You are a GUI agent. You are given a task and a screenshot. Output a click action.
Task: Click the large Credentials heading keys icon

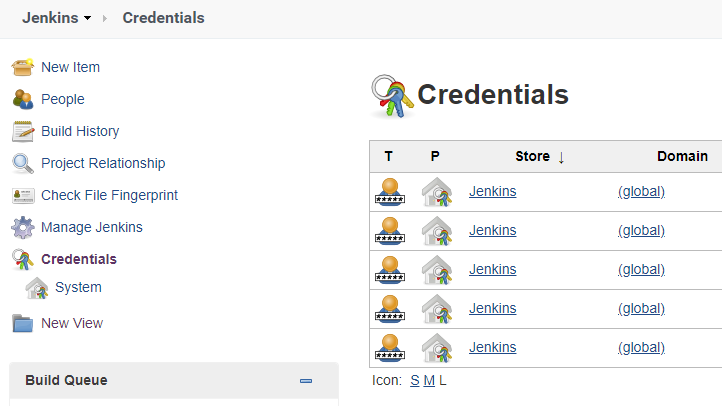pos(392,96)
